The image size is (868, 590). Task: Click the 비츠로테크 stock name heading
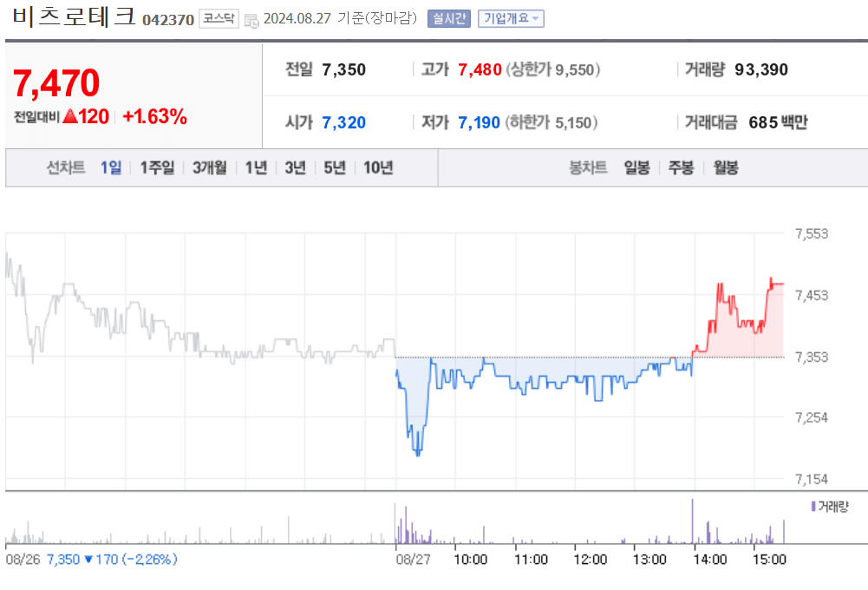pyautogui.click(x=74, y=16)
